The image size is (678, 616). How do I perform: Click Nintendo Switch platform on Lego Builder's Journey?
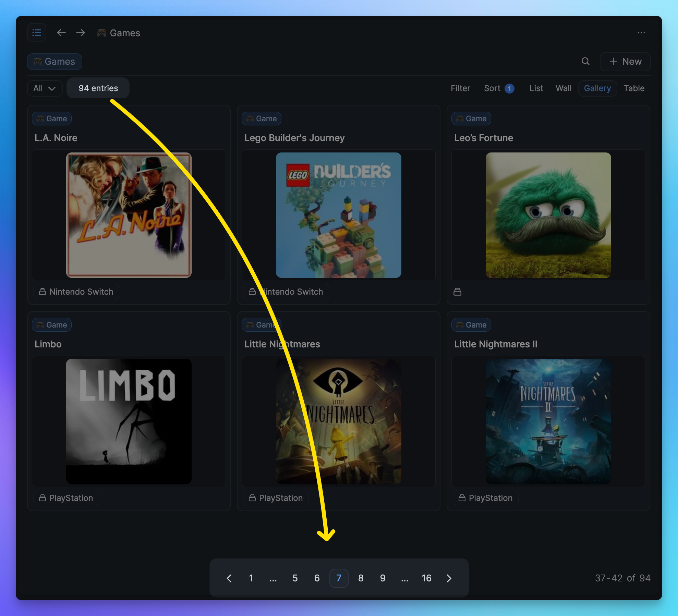(286, 292)
